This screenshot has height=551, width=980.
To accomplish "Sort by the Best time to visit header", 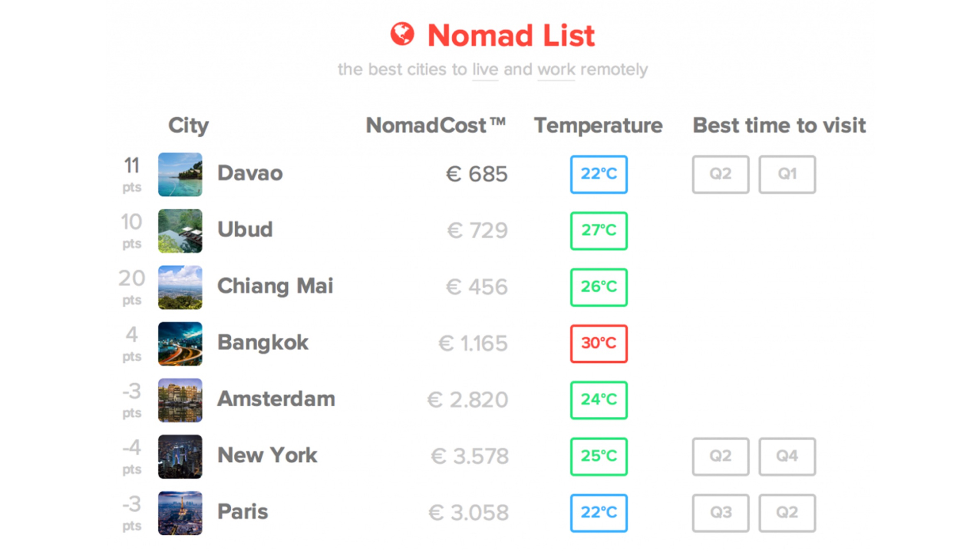I will pyautogui.click(x=779, y=126).
